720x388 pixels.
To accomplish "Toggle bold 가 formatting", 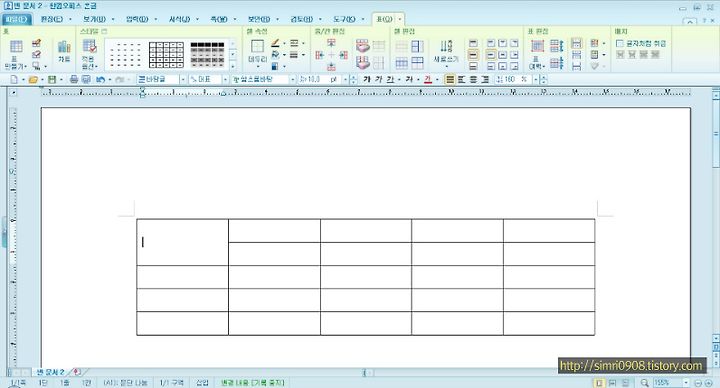I will (x=366, y=79).
